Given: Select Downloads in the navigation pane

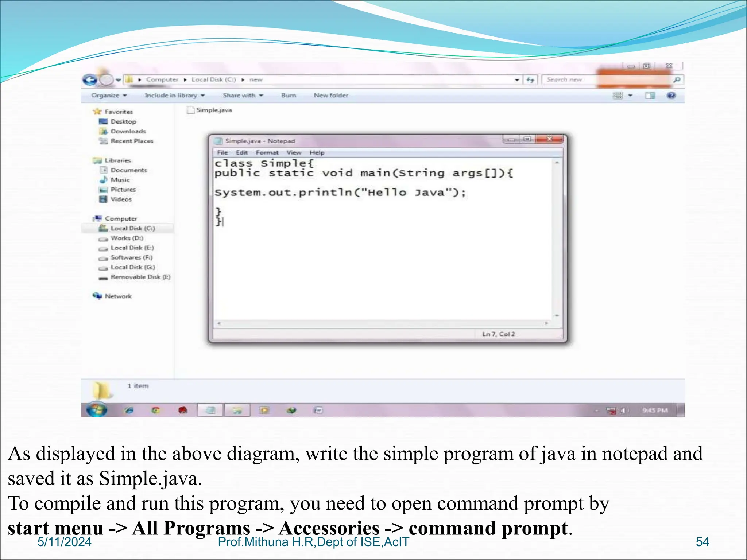Looking at the screenshot, I should pyautogui.click(x=123, y=131).
